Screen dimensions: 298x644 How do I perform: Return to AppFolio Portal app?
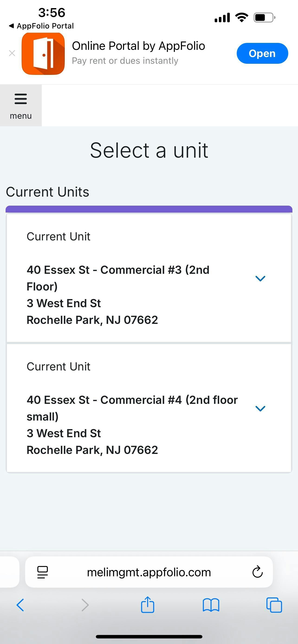41,26
